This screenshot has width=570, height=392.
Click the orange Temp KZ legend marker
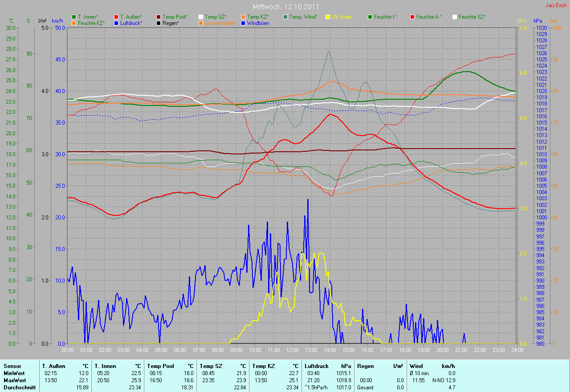point(243,17)
